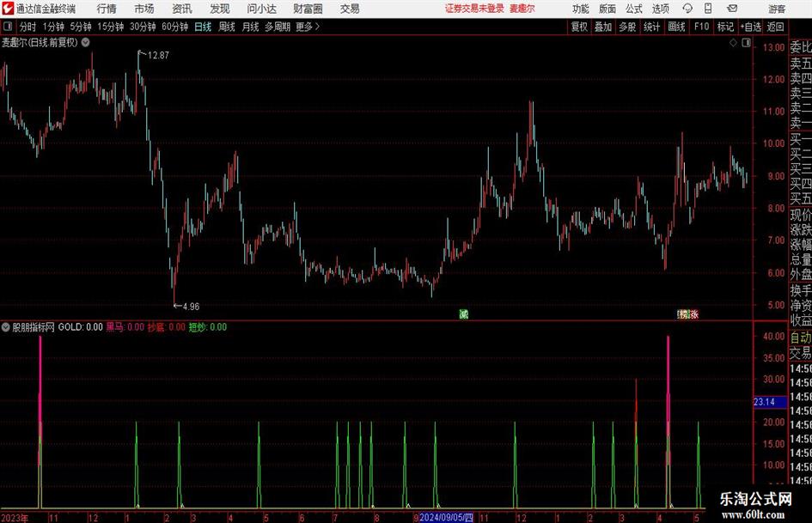The image size is (812, 523).
Task: Click the 现价 row in right panel
Action: coord(800,215)
